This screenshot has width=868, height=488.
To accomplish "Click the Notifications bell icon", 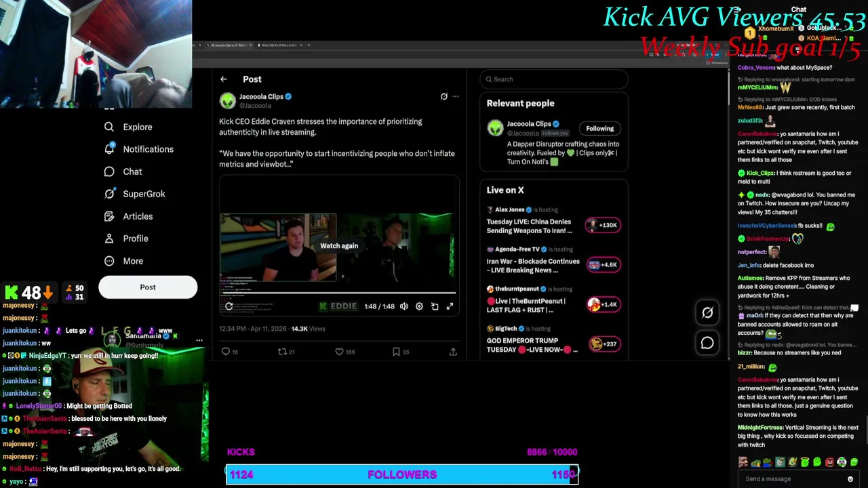I will pyautogui.click(x=109, y=149).
